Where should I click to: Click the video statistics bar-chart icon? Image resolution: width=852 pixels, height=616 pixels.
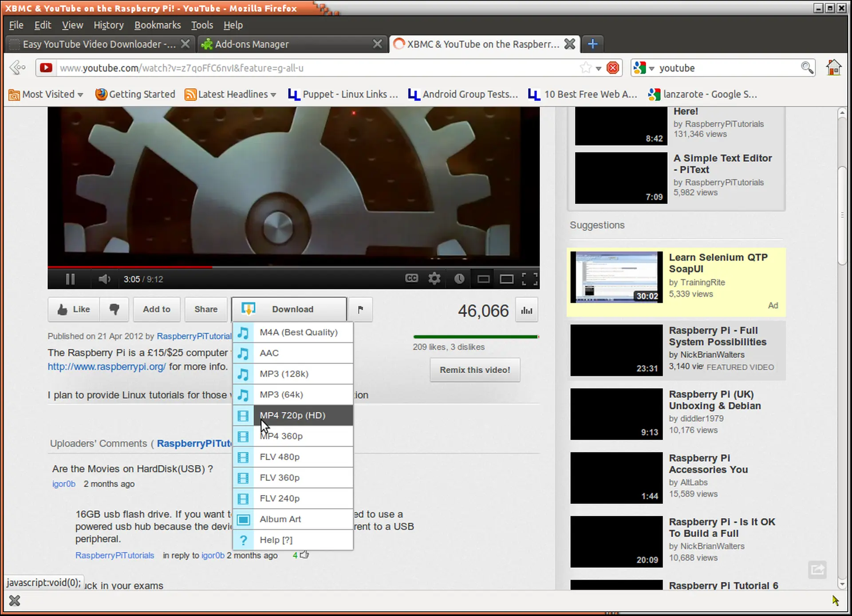[526, 310]
